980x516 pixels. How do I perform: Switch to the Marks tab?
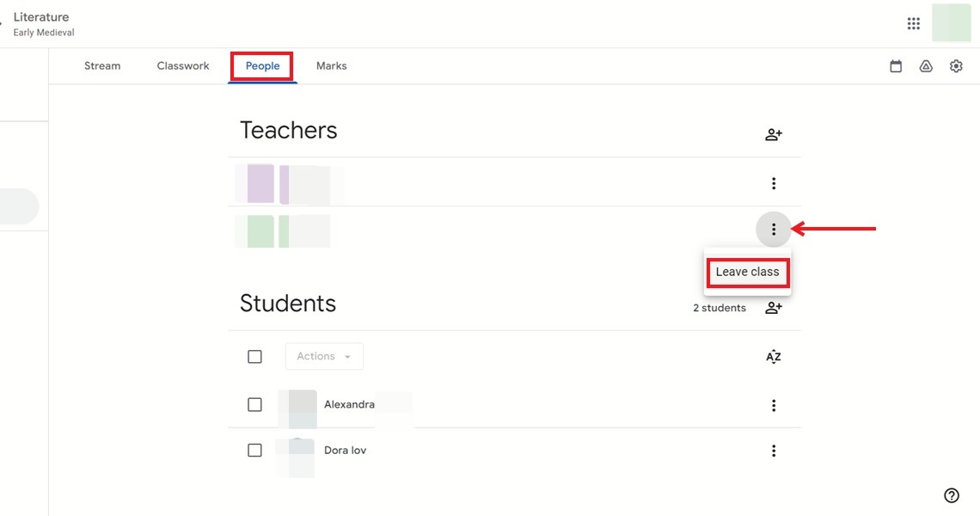coord(331,65)
